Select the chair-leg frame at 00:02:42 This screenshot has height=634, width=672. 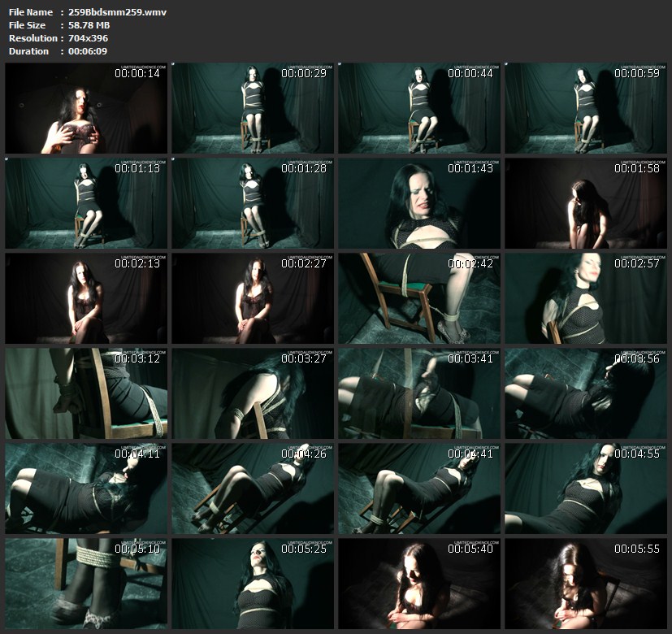419,298
